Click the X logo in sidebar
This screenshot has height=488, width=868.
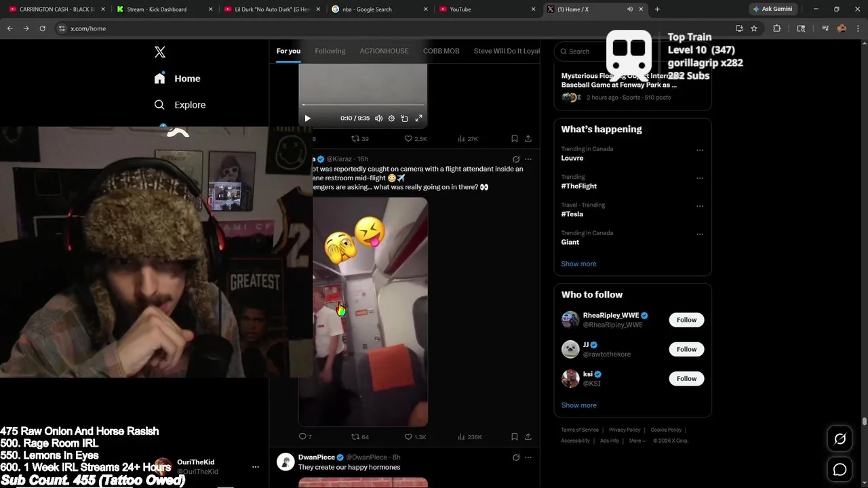point(160,52)
